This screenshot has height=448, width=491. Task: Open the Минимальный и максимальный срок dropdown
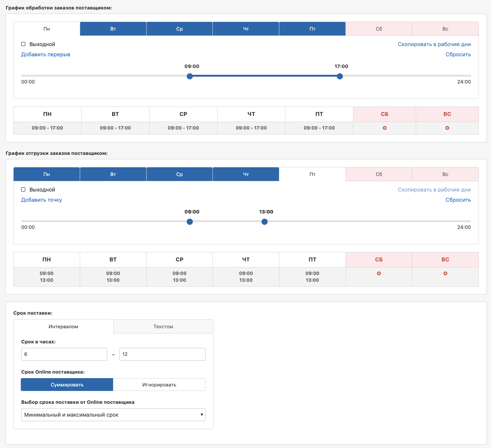click(x=113, y=415)
